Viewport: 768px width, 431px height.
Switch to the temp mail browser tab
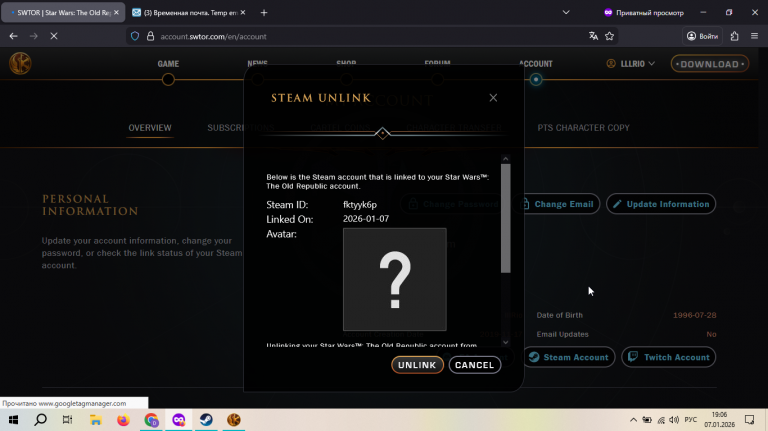[x=189, y=13]
